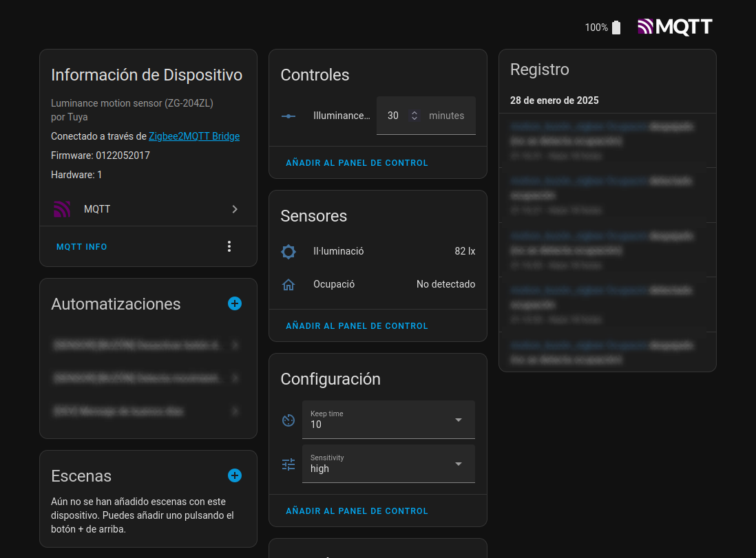Screen dimensions: 756x558
Task: Click the MQTT logo at top right
Action: click(675, 27)
